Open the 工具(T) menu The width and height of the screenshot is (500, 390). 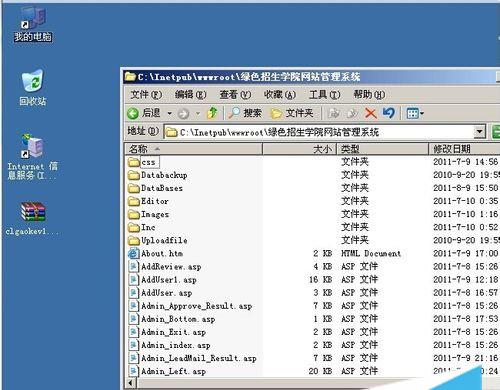pyautogui.click(x=325, y=95)
